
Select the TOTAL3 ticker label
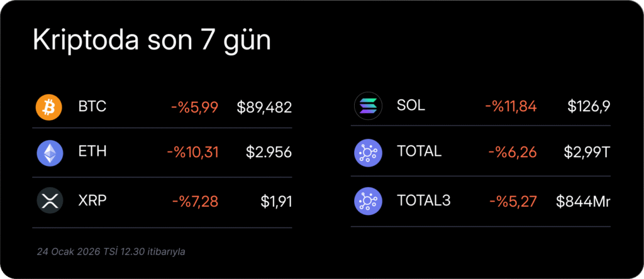click(x=423, y=201)
